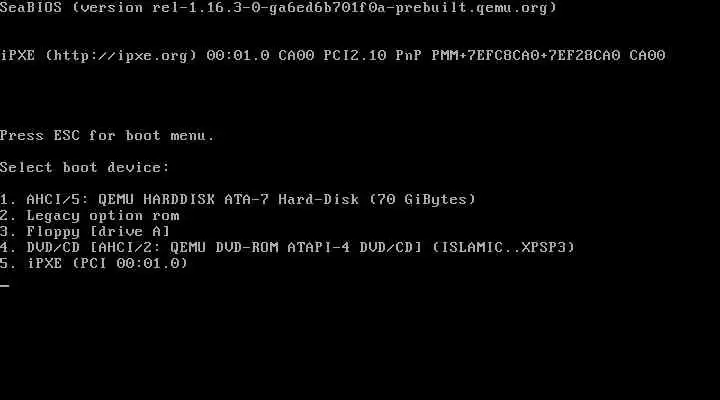Click the Press ESC for boot menu text
The image size is (720, 400).
pos(107,136)
